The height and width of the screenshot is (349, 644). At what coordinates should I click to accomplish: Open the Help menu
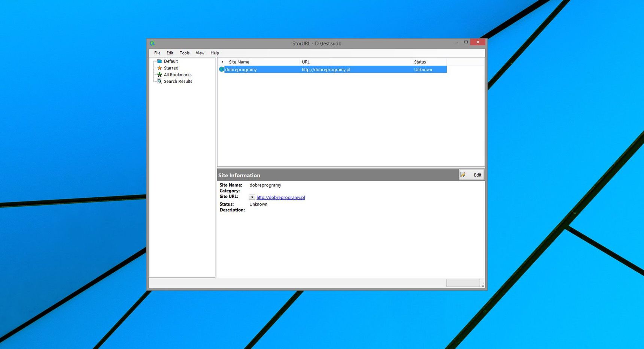pos(215,53)
